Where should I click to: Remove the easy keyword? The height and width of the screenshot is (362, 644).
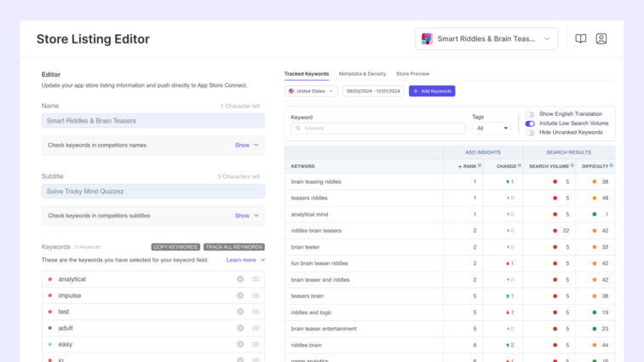pos(240,344)
